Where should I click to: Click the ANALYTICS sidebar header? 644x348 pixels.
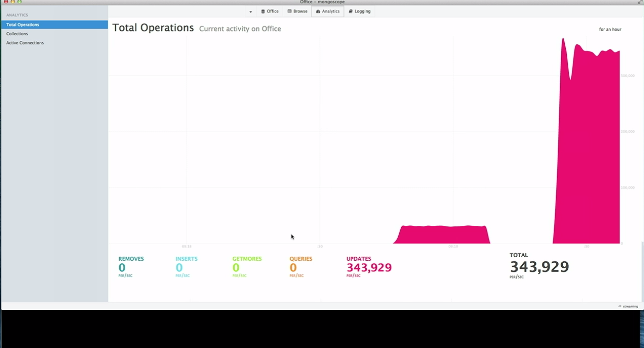[x=17, y=15]
